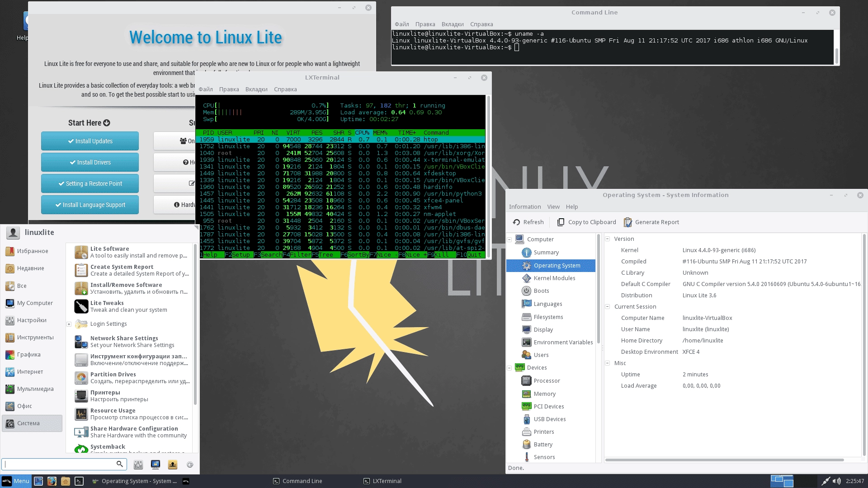Screen dimensions: 868x488
Task: Open View menu in System Information
Action: click(x=553, y=207)
